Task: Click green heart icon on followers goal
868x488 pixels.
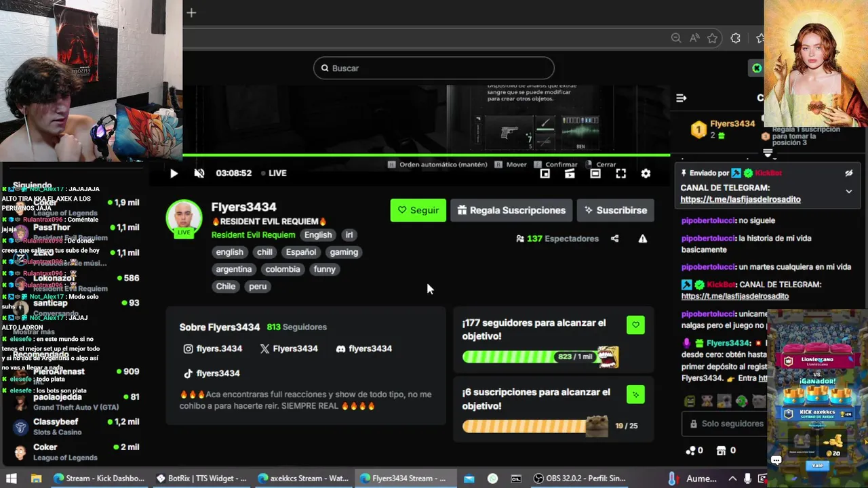Action: click(635, 325)
